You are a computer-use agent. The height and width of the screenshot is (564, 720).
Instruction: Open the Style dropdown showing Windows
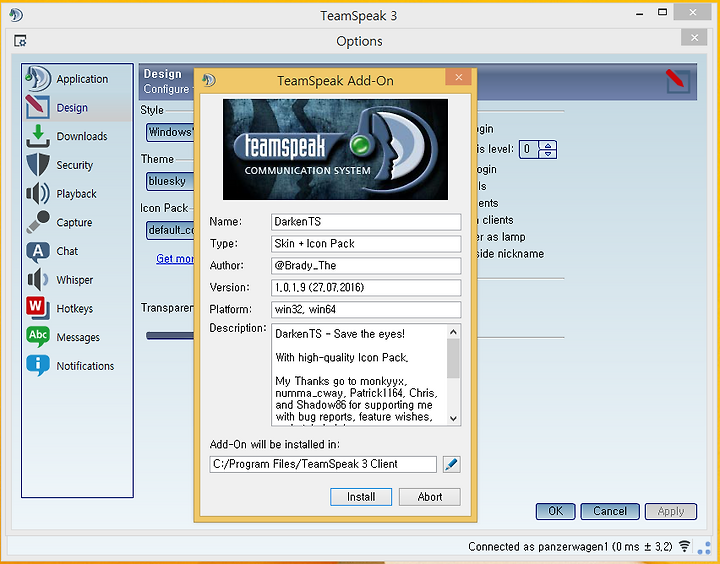[x=170, y=132]
